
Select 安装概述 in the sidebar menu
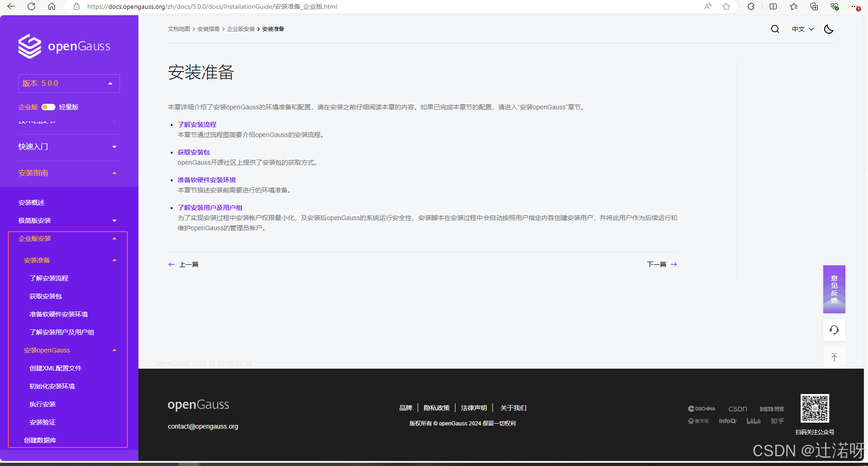pyautogui.click(x=30, y=202)
